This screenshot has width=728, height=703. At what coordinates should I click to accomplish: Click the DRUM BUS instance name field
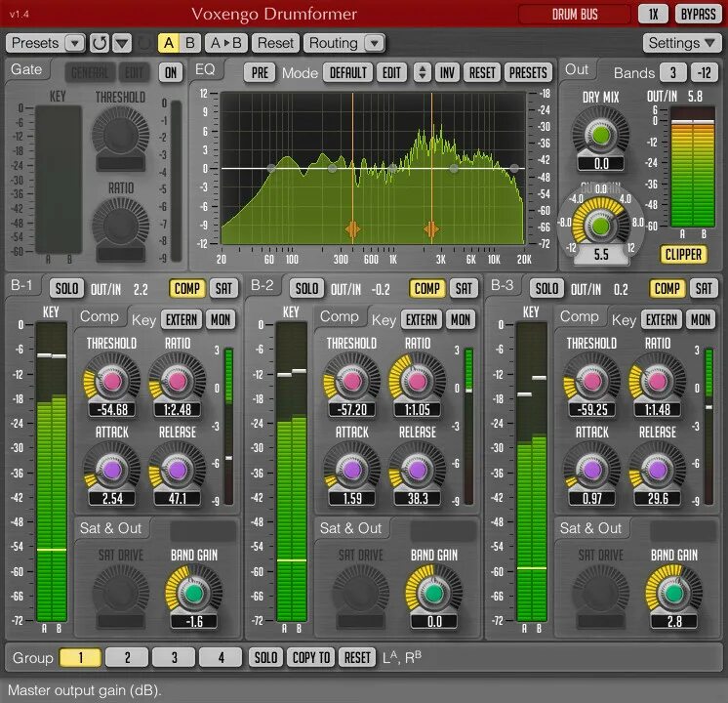575,15
